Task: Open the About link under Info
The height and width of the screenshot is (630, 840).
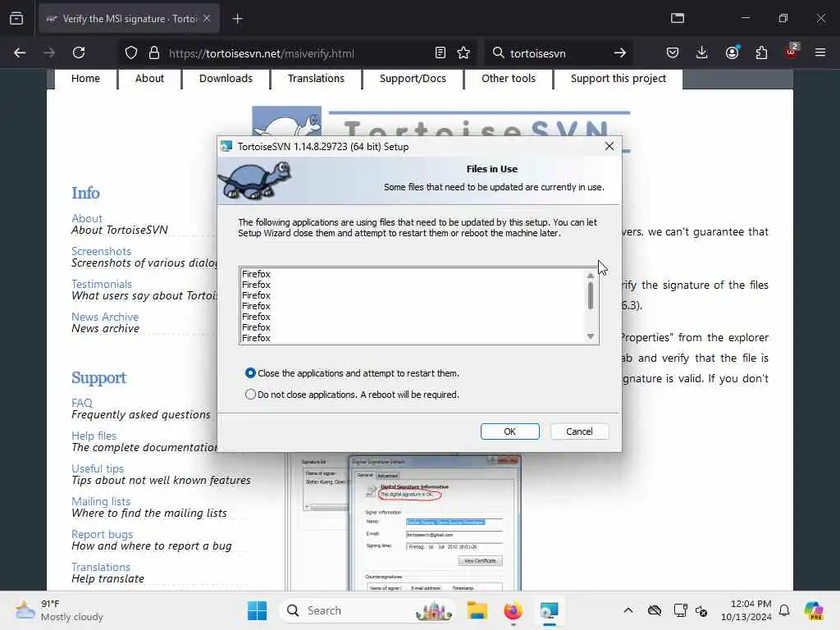Action: point(87,218)
